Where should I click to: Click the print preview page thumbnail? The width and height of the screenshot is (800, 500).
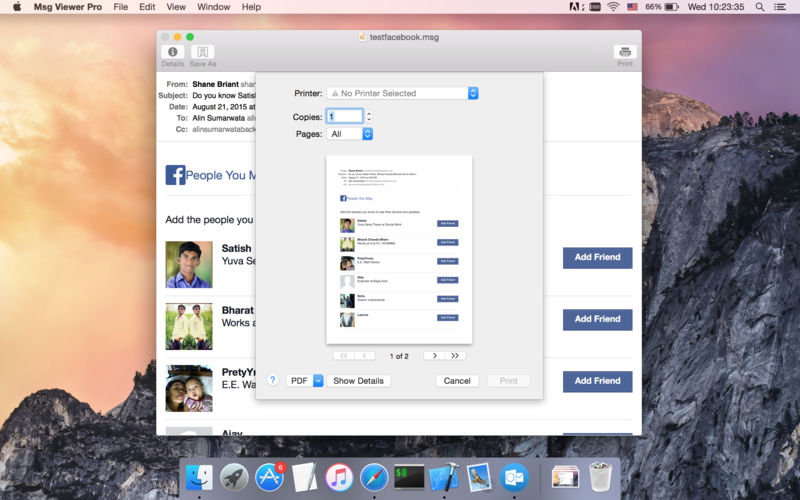tap(399, 249)
